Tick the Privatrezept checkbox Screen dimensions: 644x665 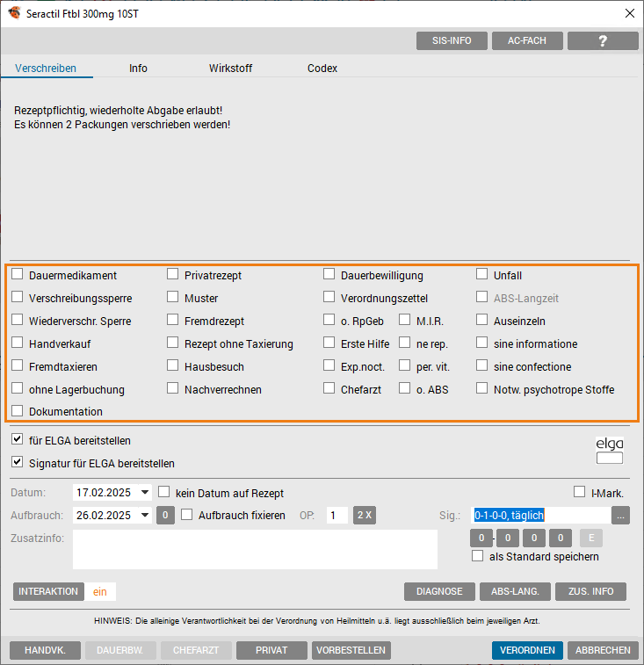[172, 274]
